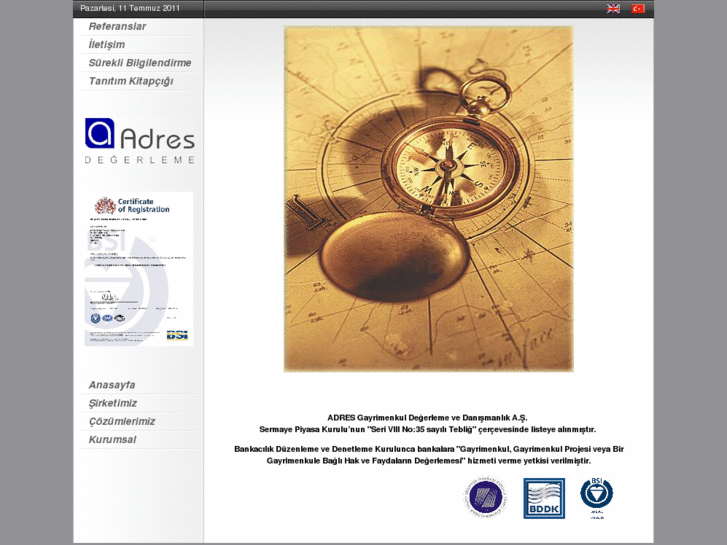Click the round purple SPK seal logo

[485, 498]
